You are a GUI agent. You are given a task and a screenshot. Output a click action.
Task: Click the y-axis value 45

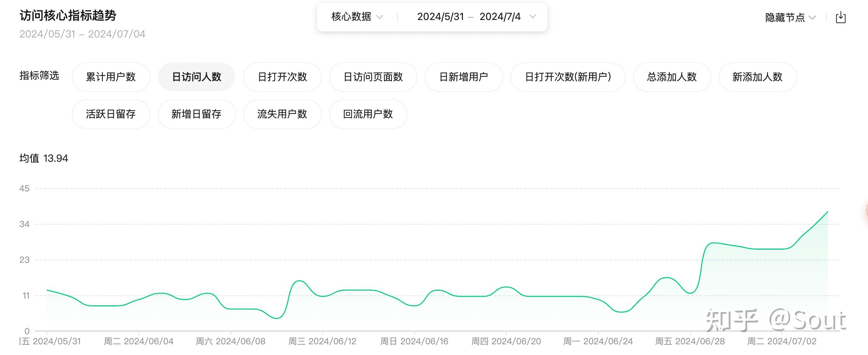[24, 189]
